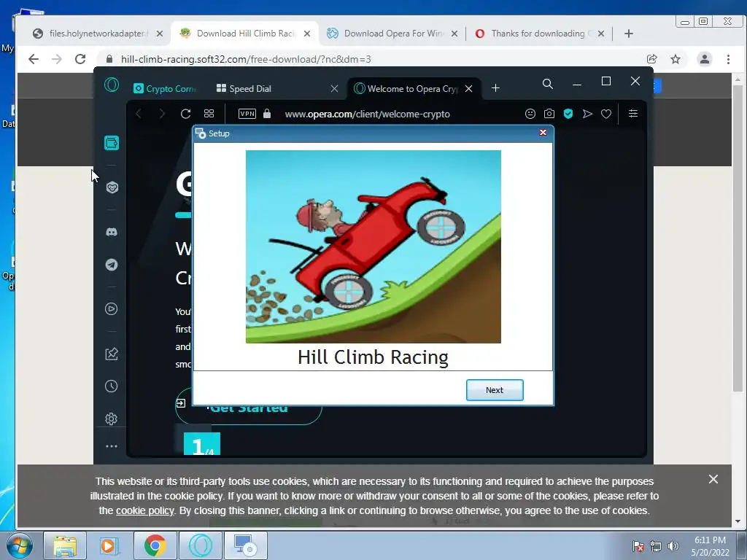747x560 pixels.
Task: Open Chrome profile avatar menu
Action: tap(705, 59)
